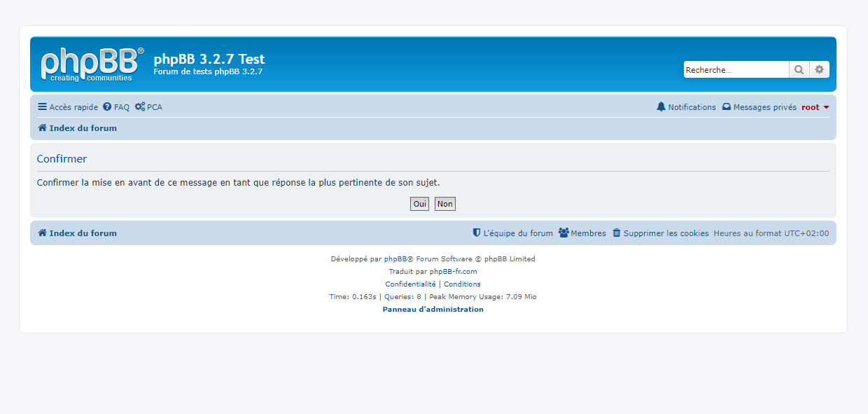Click Index du forum in bottom navbar
This screenshot has height=414, width=868.
[83, 233]
